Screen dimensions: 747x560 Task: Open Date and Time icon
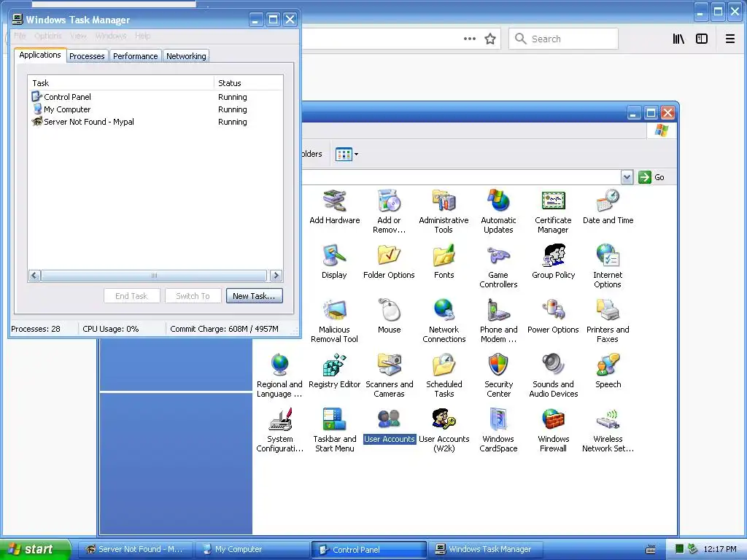tap(608, 207)
